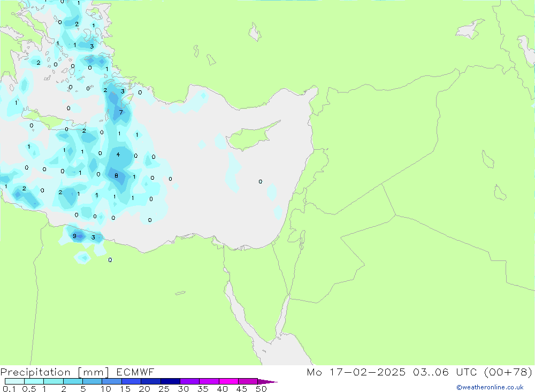
Task: Click the precipitation value '8' on the map
Action: pos(116,175)
